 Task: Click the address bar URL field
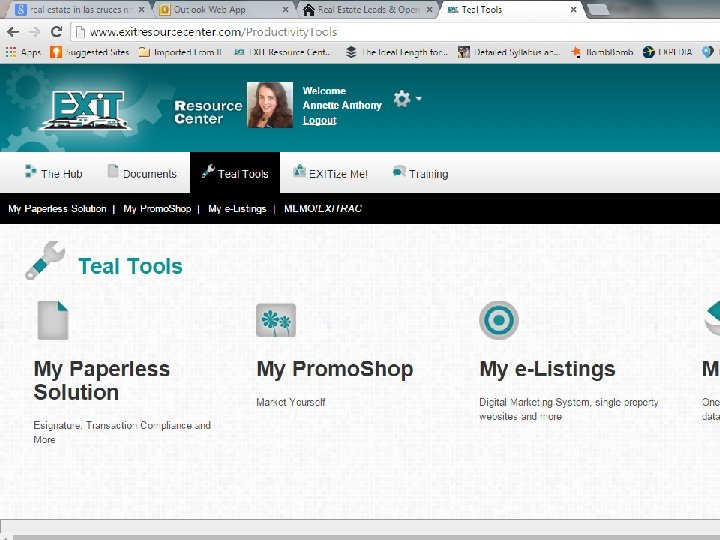point(395,32)
